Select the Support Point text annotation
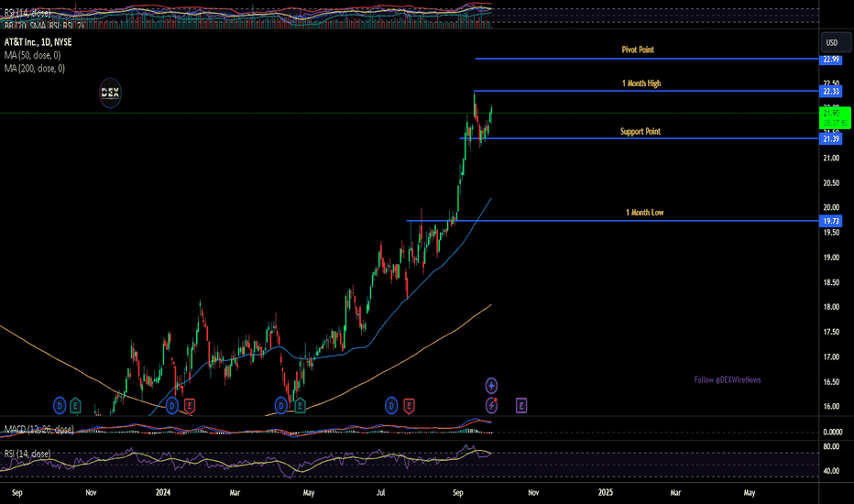Screen dimensions: 854x504 640,131
